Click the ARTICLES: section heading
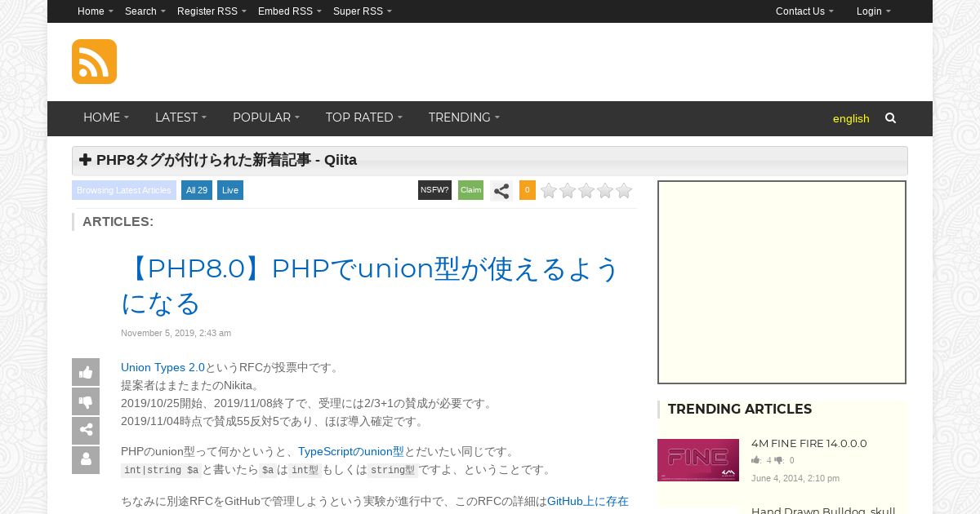The width and height of the screenshot is (980, 514). (118, 221)
